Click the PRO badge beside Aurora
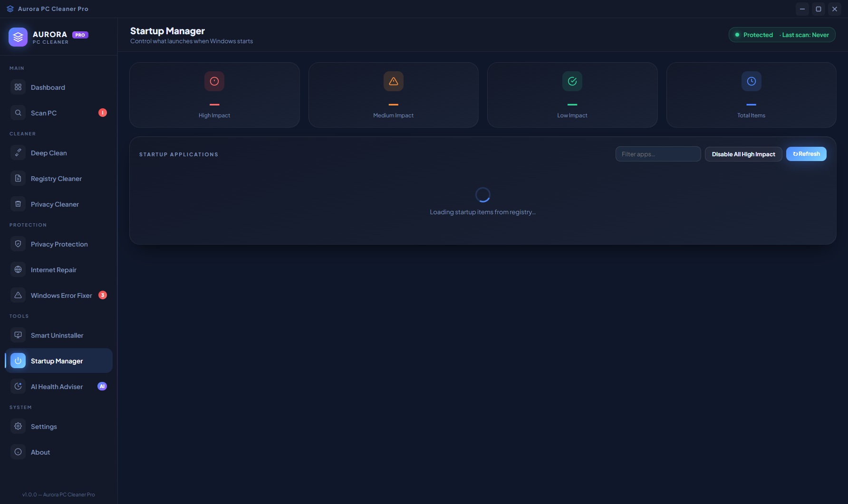Viewport: 848px width, 504px height. pyautogui.click(x=80, y=35)
